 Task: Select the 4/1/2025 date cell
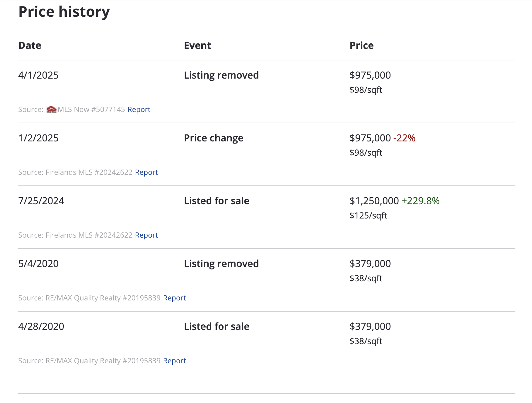[x=38, y=75]
